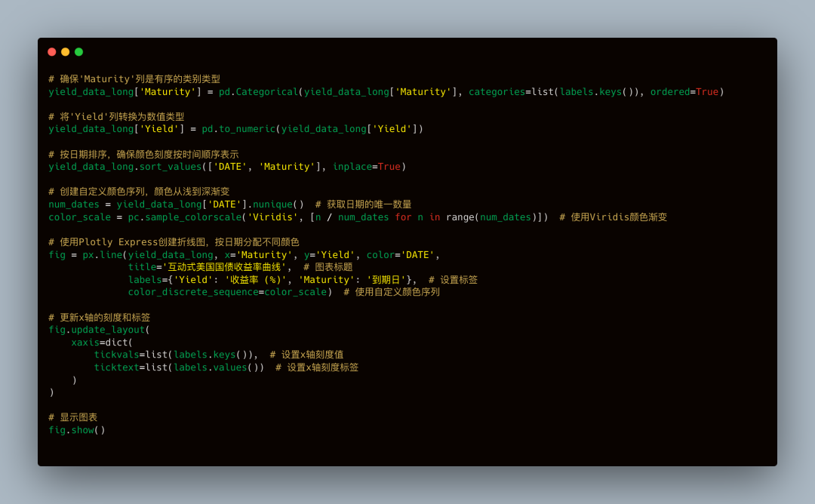Viewport: 815px width, 504px height.
Task: Click 'fig.update_layout(' call
Action: click(x=100, y=330)
